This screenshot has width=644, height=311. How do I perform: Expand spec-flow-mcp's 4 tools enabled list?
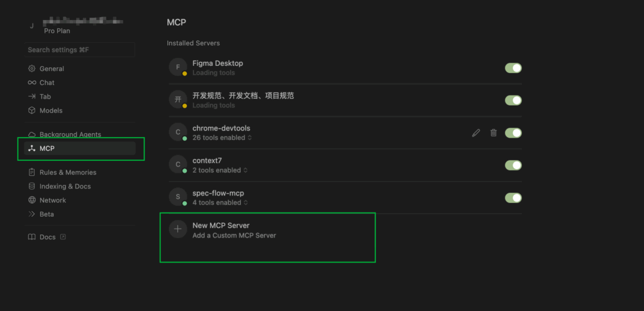(219, 203)
